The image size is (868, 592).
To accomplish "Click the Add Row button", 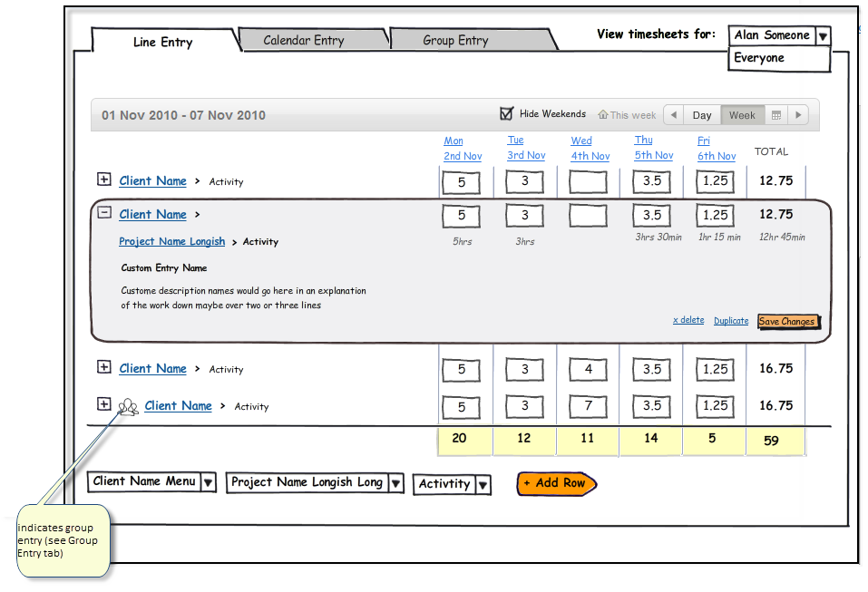I will (x=555, y=483).
